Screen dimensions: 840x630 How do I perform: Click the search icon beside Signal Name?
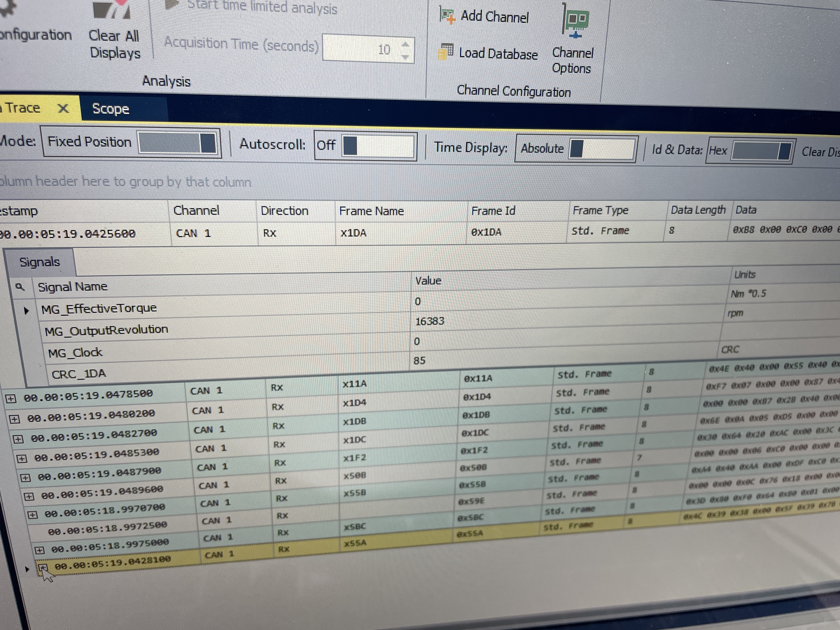(20, 287)
